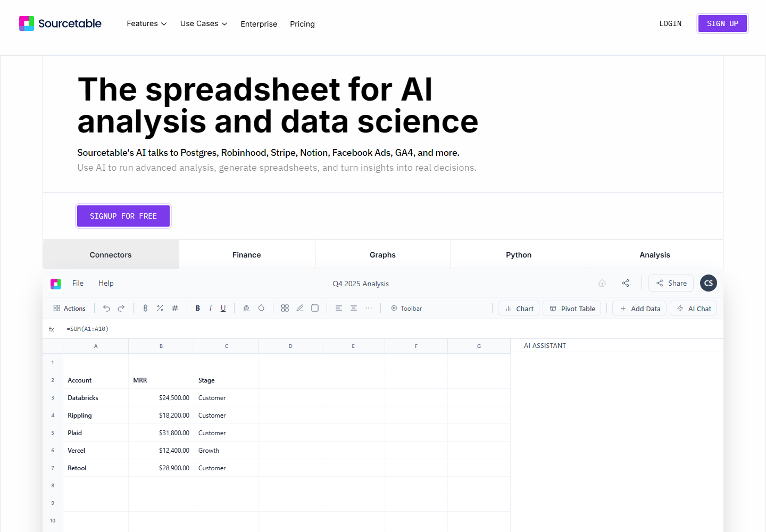Toggle underline formatting
The width and height of the screenshot is (766, 532).
pos(223,309)
